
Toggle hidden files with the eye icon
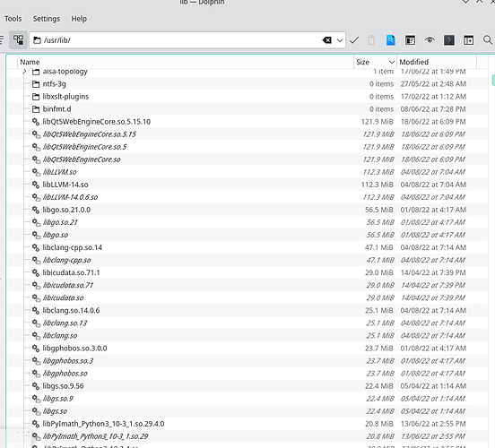click(430, 40)
